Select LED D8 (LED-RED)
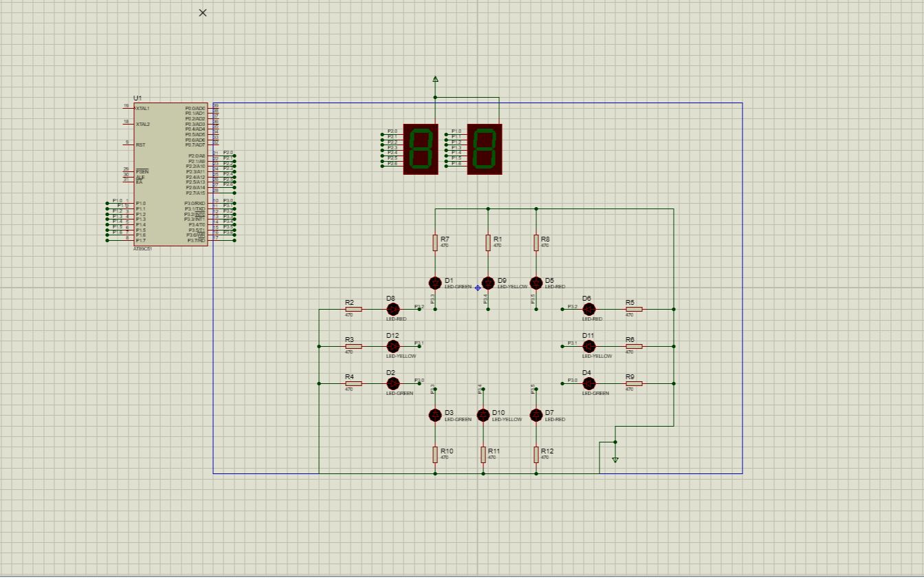This screenshot has height=578, width=924. [393, 309]
